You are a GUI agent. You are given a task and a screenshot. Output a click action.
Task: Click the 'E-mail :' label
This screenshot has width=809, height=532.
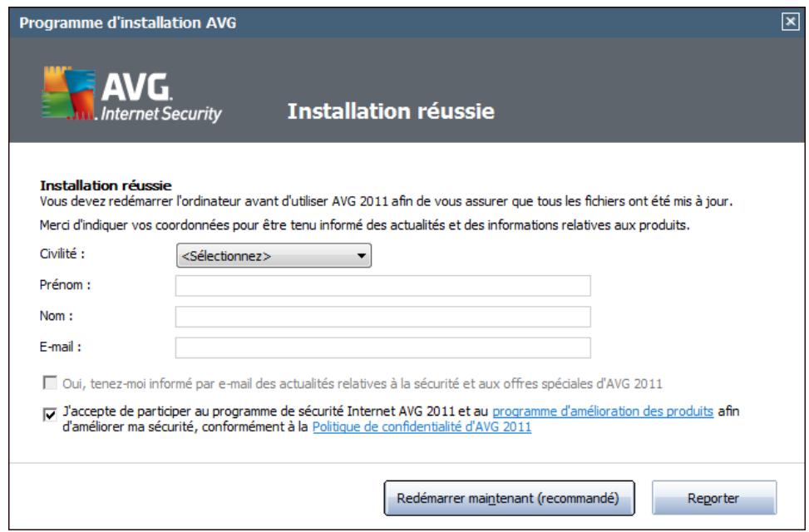[61, 347]
